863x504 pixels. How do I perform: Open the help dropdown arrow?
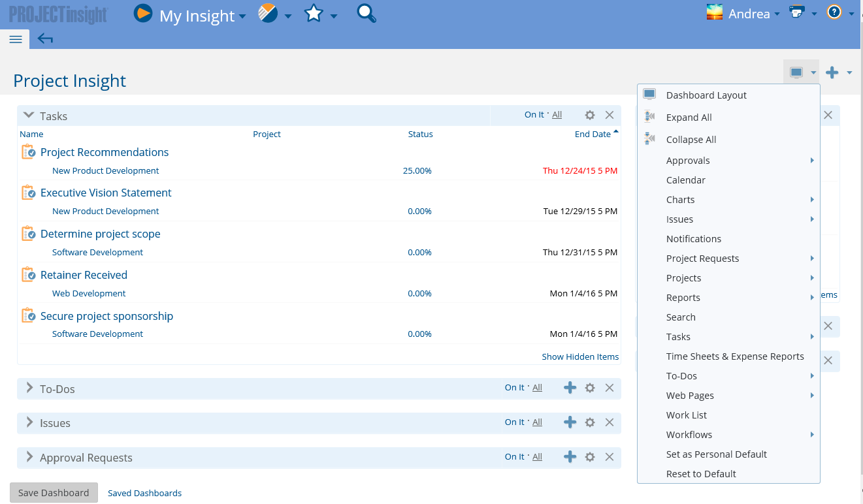(x=851, y=14)
